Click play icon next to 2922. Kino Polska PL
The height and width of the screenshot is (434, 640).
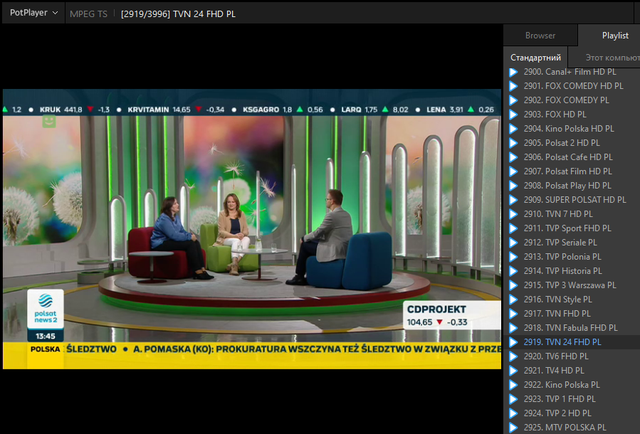coord(513,385)
